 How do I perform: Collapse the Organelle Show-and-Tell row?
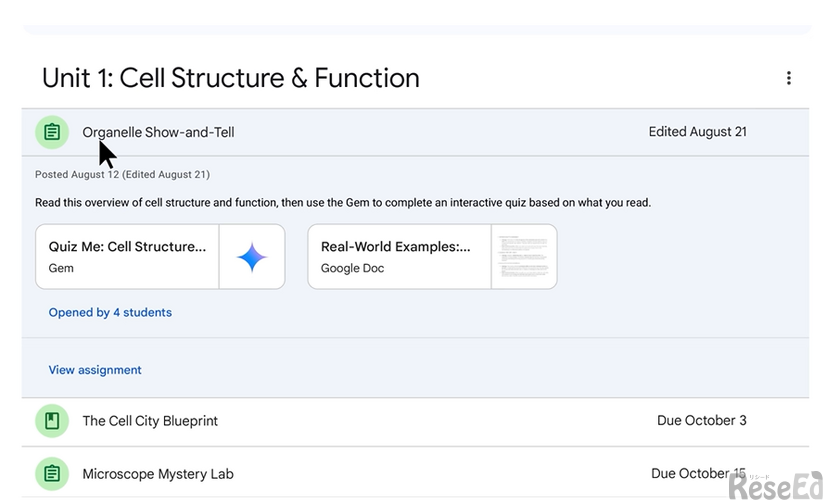415,132
